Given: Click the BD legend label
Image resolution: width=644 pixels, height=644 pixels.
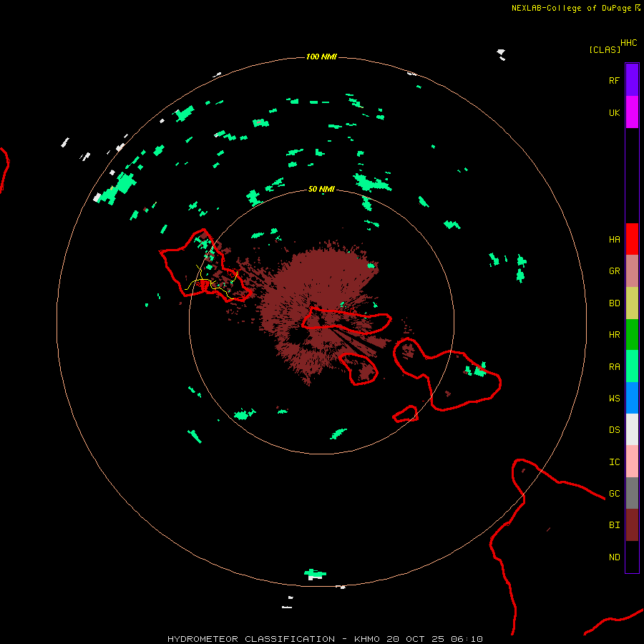Looking at the screenshot, I should (614, 303).
